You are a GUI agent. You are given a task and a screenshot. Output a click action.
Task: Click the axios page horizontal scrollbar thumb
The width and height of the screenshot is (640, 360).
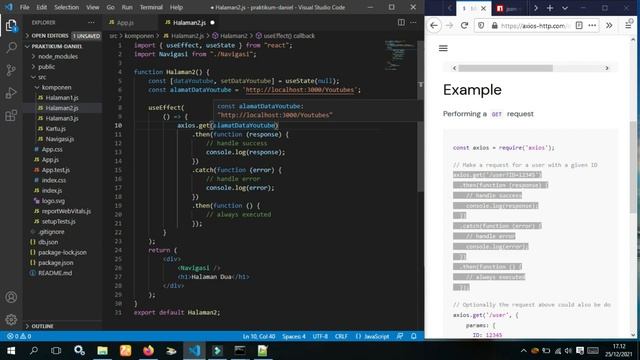505,68
